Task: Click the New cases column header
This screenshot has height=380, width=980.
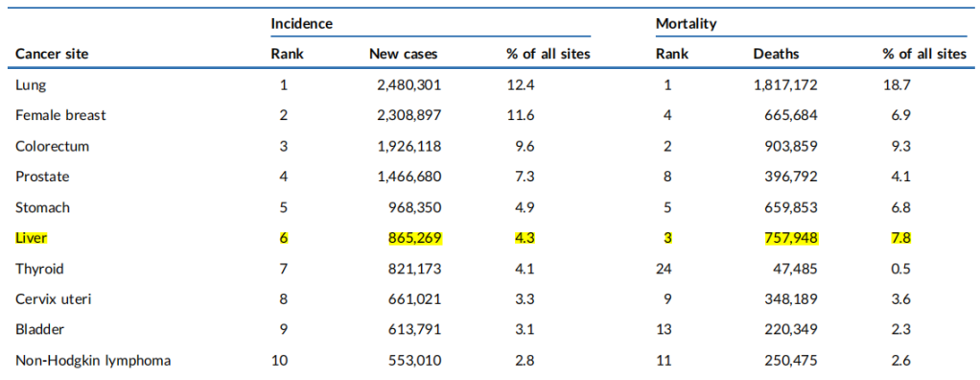Action: (x=403, y=55)
